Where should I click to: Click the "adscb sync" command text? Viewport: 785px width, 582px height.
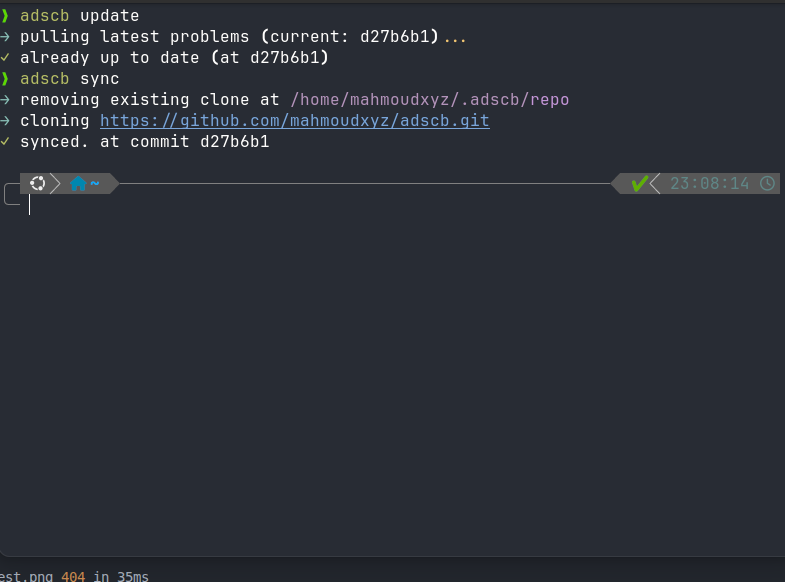69,79
